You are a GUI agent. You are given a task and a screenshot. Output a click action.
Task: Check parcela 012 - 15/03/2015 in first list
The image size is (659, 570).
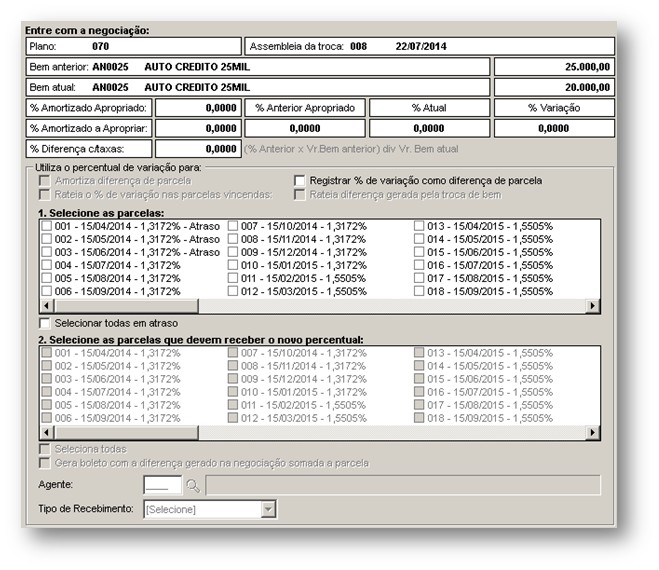233,291
